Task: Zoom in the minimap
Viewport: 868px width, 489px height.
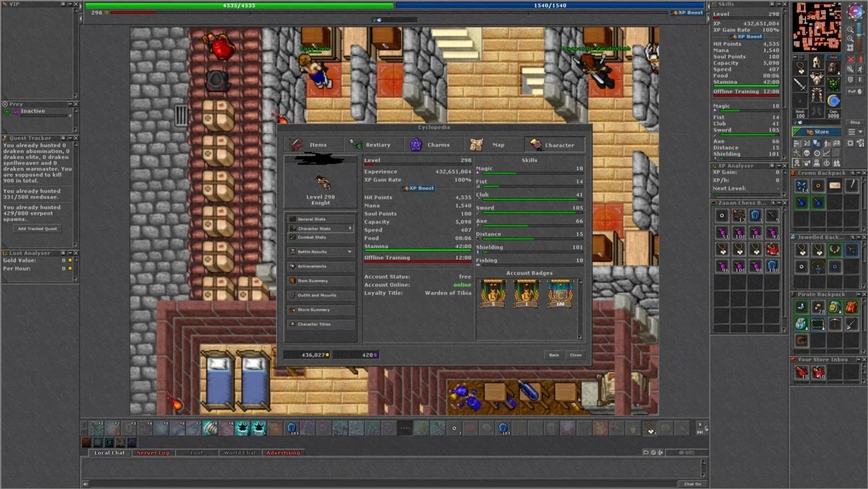Action: [x=851, y=39]
